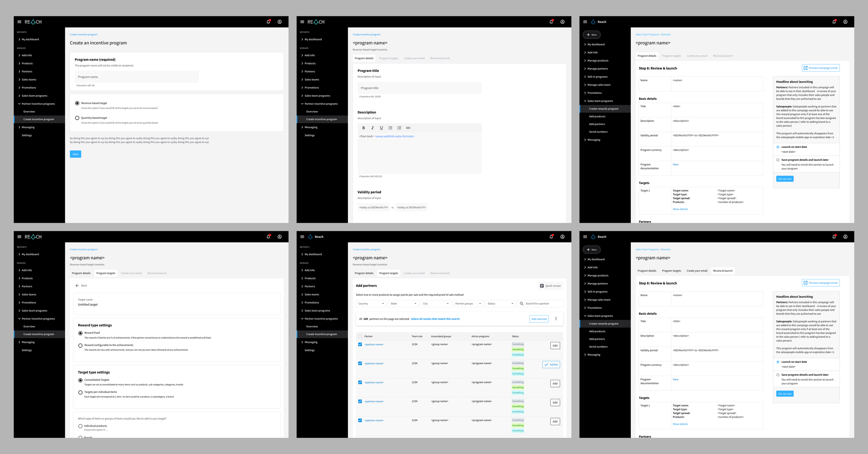The image size is (868, 454).
Task: Expand the Partner groups dropdown
Action: [x=468, y=304]
